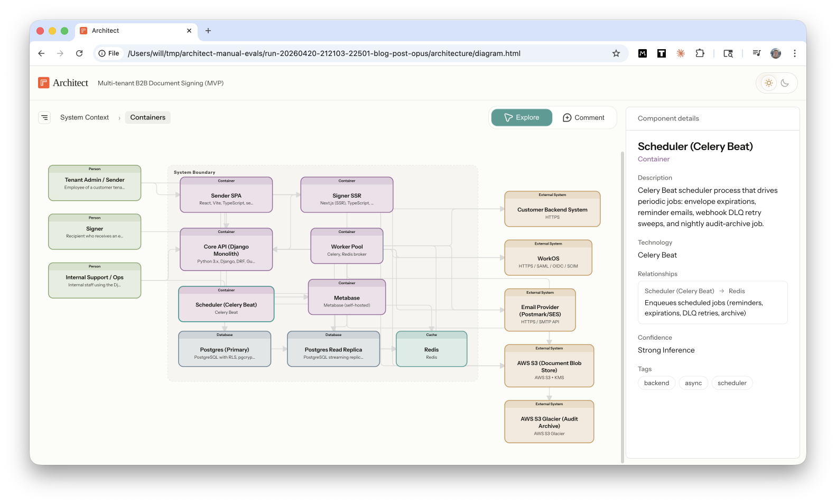Image resolution: width=836 pixels, height=504 pixels.
Task: Select the Worker Pool container node
Action: pyautogui.click(x=347, y=246)
